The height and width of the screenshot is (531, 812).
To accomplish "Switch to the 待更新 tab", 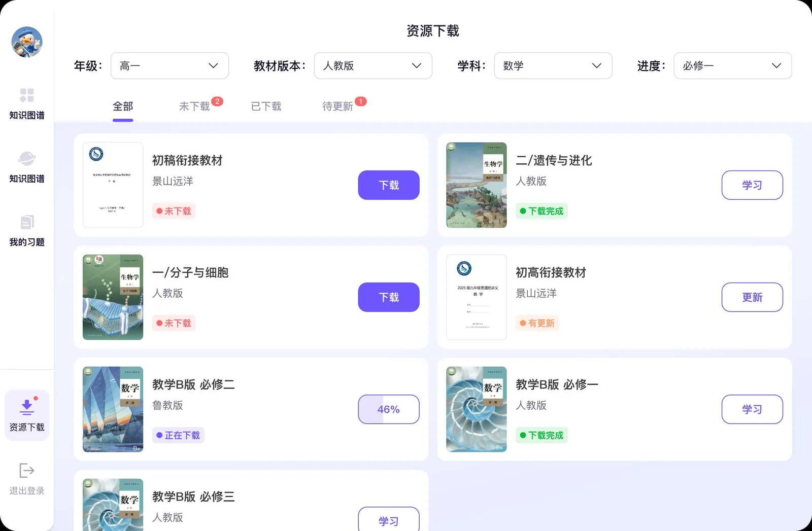I will click(x=337, y=107).
